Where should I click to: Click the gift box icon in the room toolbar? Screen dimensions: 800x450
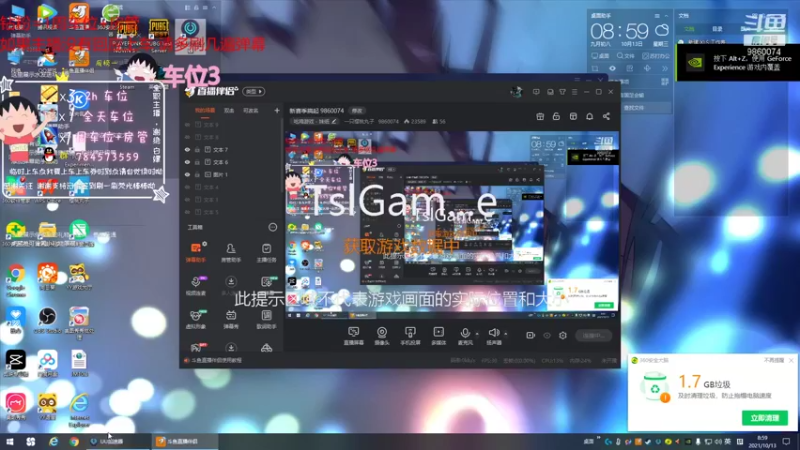540,116
